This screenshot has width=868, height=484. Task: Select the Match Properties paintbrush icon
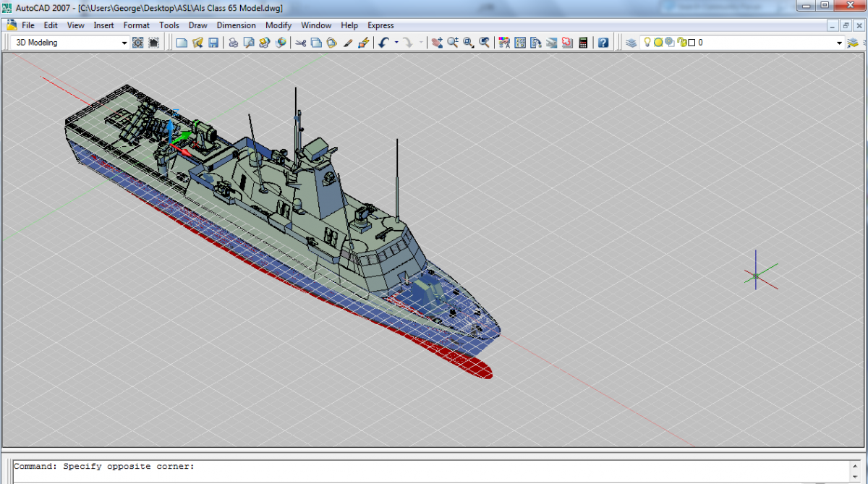click(348, 43)
